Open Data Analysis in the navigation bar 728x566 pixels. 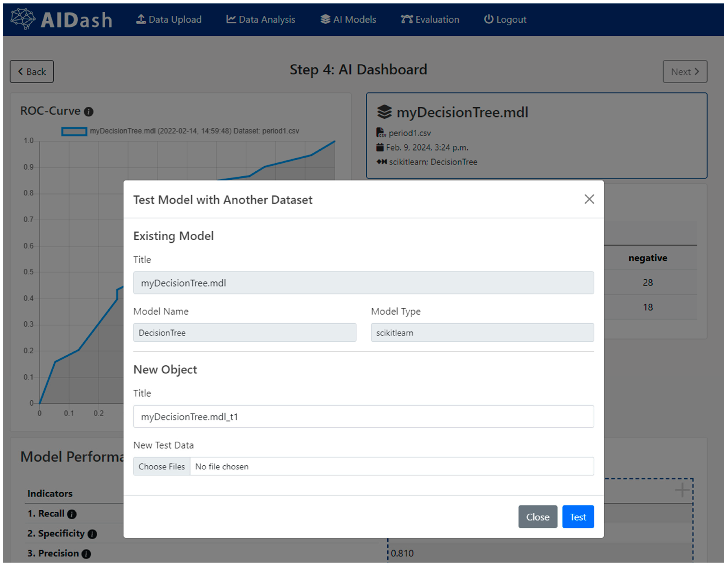[261, 19]
